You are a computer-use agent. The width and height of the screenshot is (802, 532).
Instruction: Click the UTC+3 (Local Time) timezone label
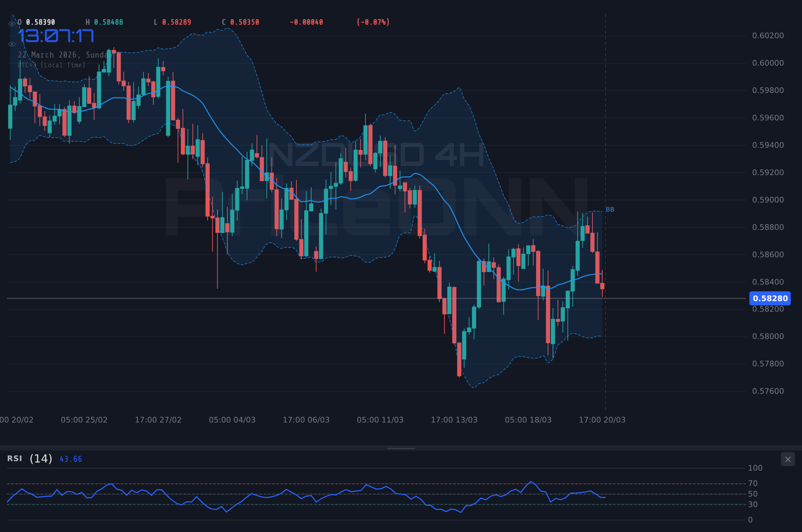(x=52, y=65)
